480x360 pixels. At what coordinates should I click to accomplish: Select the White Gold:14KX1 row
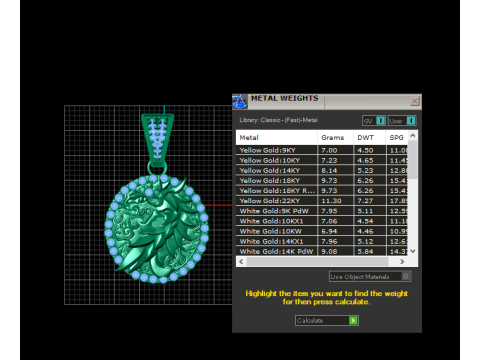click(x=322, y=241)
